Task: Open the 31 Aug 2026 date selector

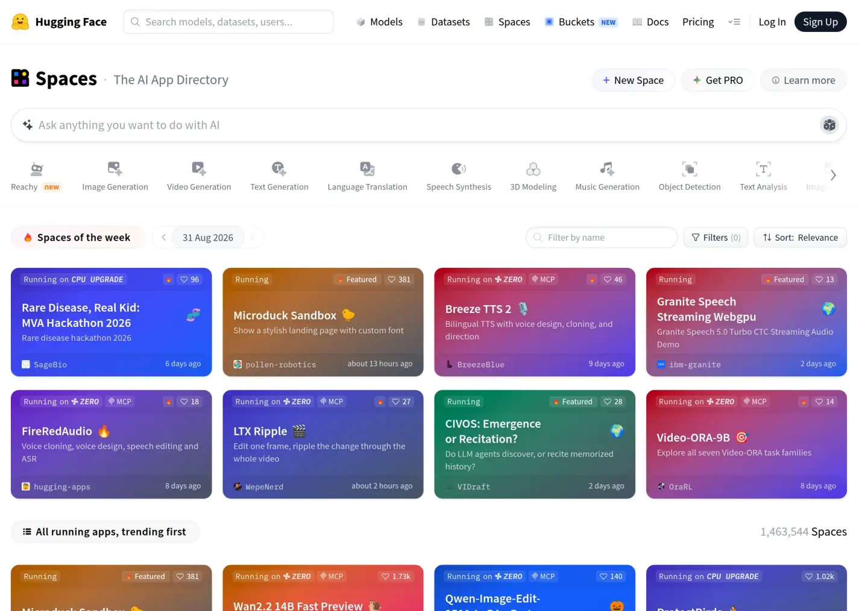Action: 208,238
